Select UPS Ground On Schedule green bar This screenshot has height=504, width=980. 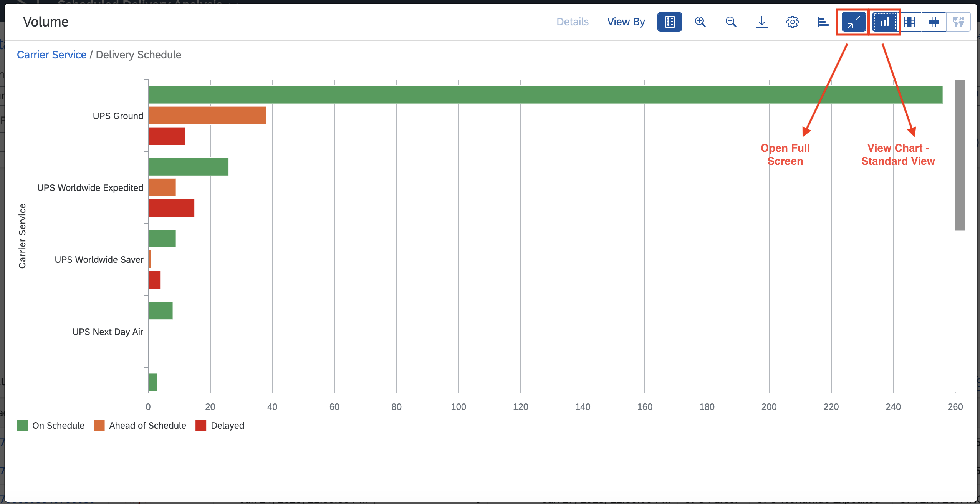pyautogui.click(x=545, y=94)
